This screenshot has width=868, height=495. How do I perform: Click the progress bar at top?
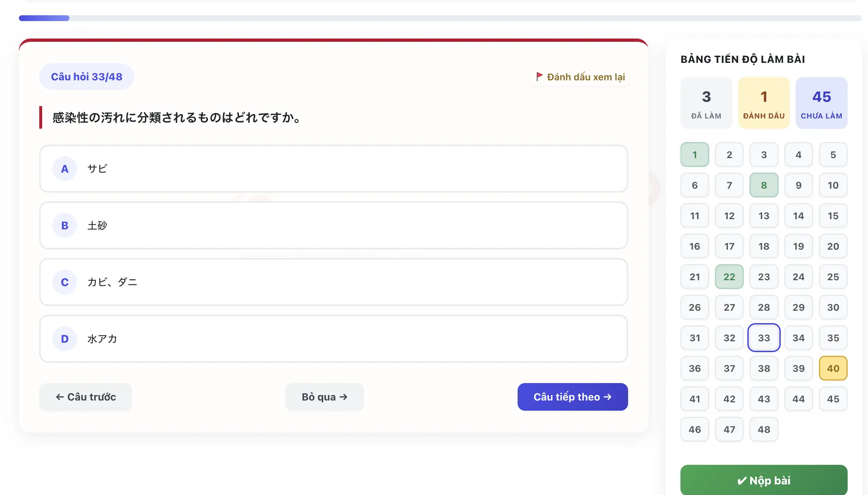440,18
